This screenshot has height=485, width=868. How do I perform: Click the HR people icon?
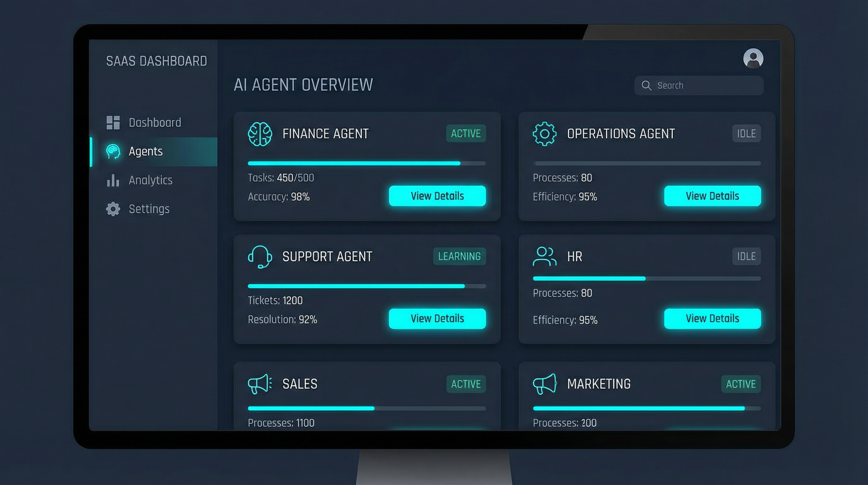[544, 257]
